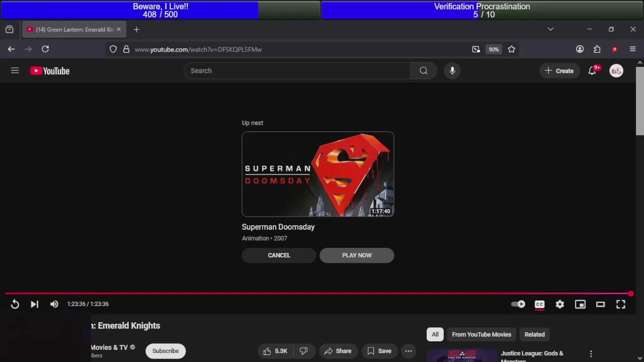Open the Firefox account icon

coord(580,49)
